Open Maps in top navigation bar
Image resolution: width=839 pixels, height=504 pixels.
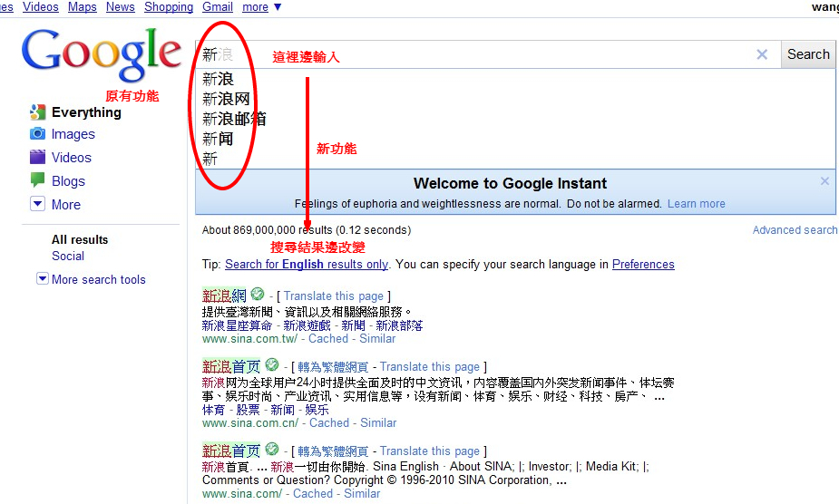coord(83,7)
